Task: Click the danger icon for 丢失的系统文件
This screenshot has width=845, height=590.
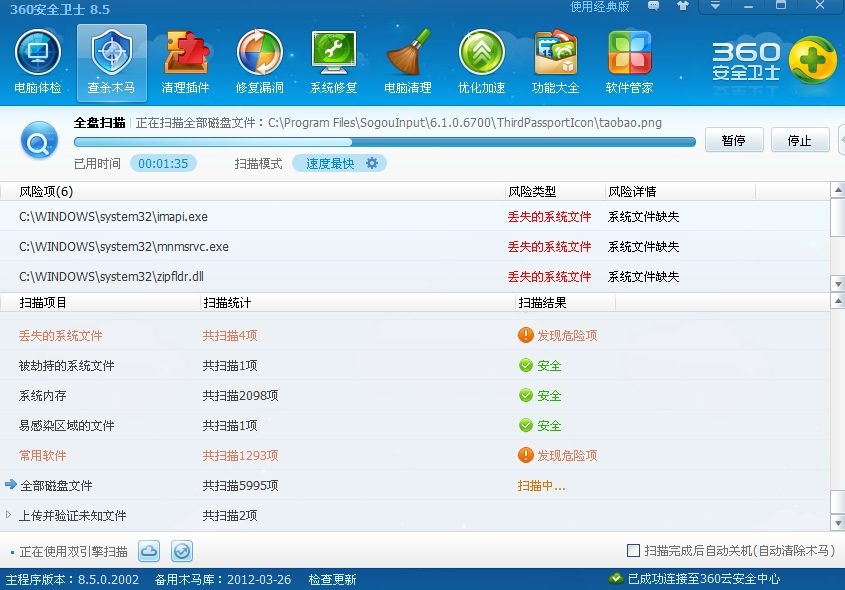Action: (525, 335)
